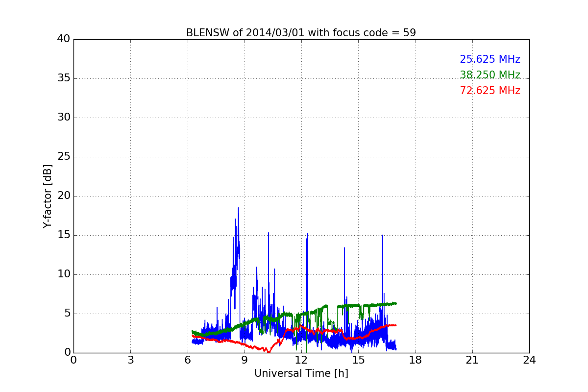Click the blue spike peak just after 16 h
Image resolution: width=588 pixels, height=392 pixels.
point(382,236)
